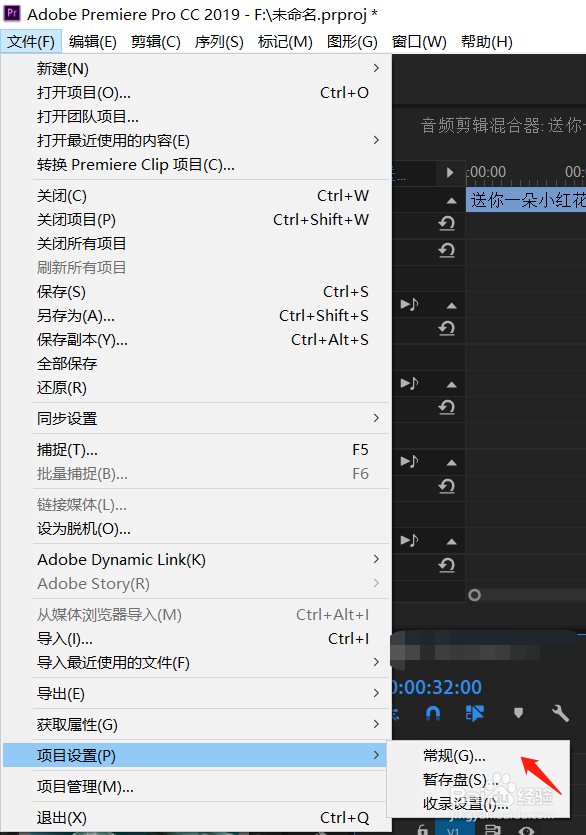Choose 打开项目(O)... from File menu
The width and height of the screenshot is (586, 835).
tap(196, 93)
